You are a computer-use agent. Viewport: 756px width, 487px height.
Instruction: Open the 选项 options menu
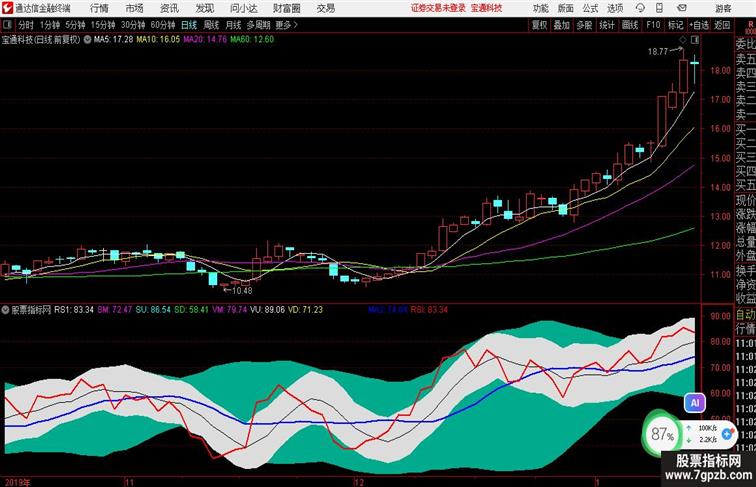point(615,8)
